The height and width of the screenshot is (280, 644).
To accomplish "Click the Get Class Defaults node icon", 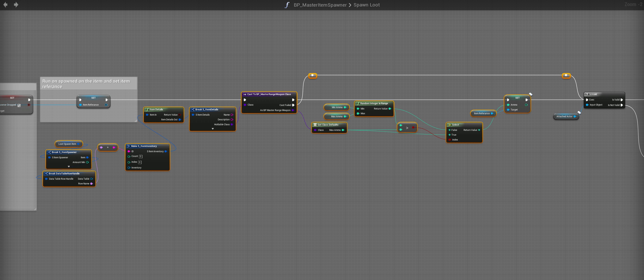I will click(x=315, y=125).
